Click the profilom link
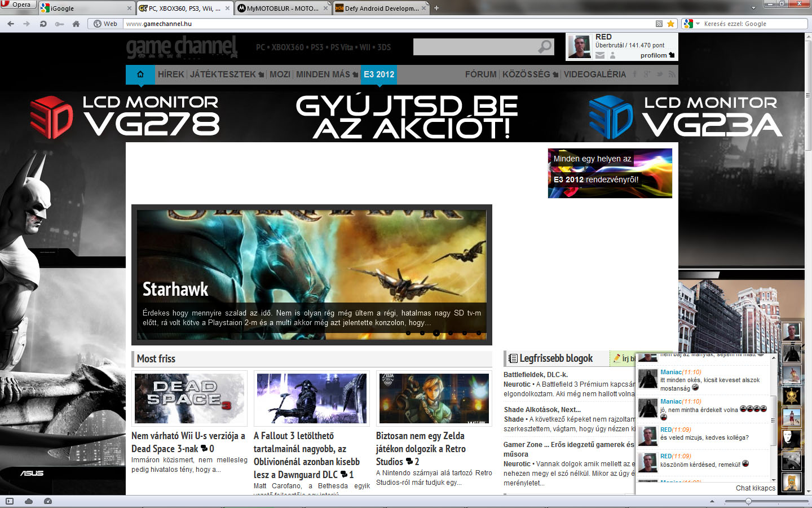This screenshot has width=812, height=508. (x=656, y=55)
